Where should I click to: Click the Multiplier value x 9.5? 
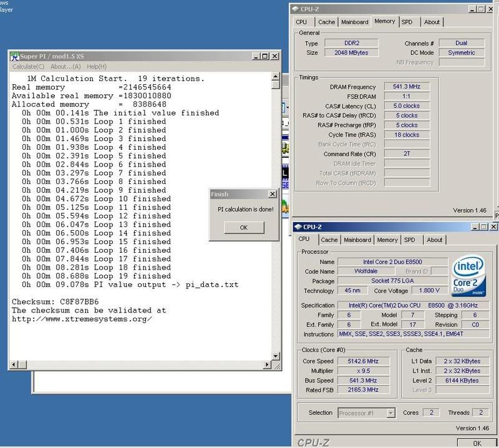pos(363,371)
